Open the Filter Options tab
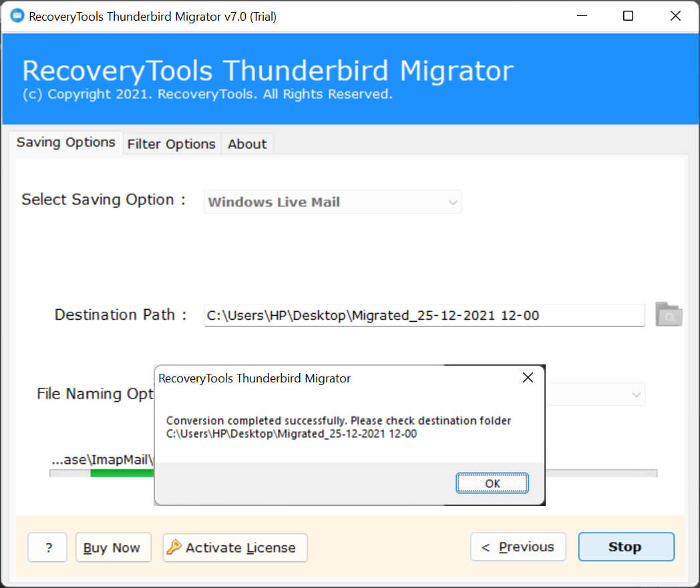 pyautogui.click(x=172, y=144)
